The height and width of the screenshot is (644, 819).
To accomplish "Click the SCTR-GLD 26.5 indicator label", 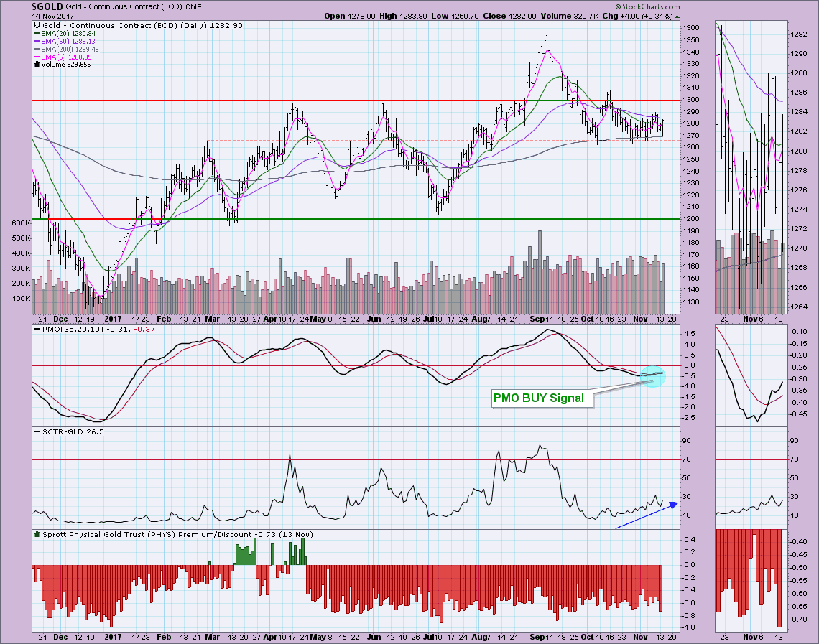I will [68, 431].
